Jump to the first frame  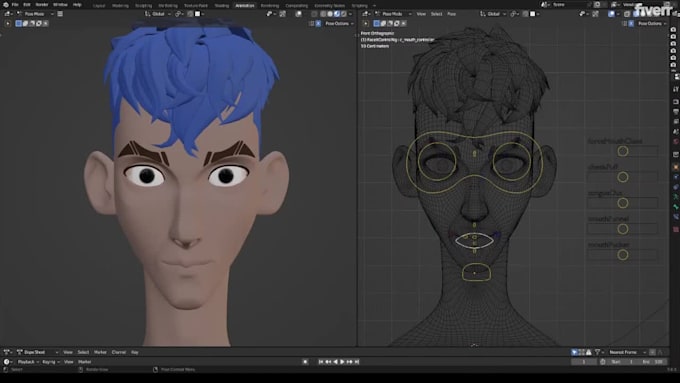(320, 362)
